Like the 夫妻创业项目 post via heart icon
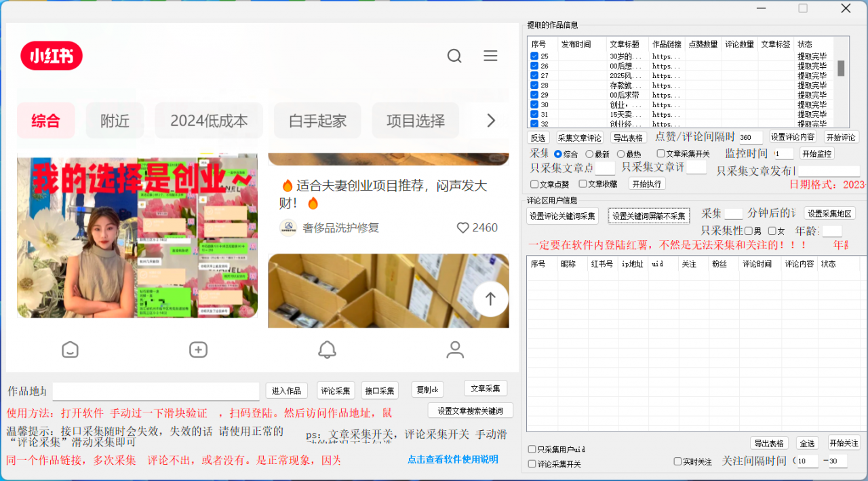 (463, 228)
